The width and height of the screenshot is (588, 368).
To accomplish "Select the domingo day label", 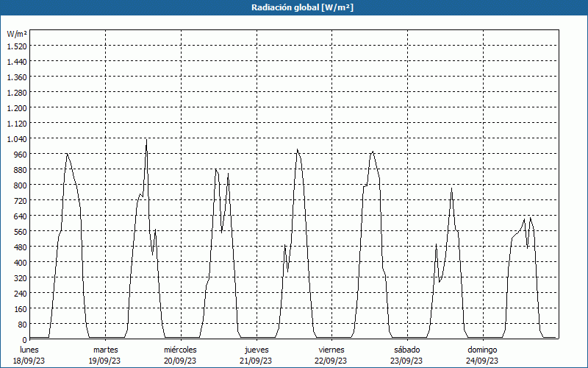I will pyautogui.click(x=482, y=350).
